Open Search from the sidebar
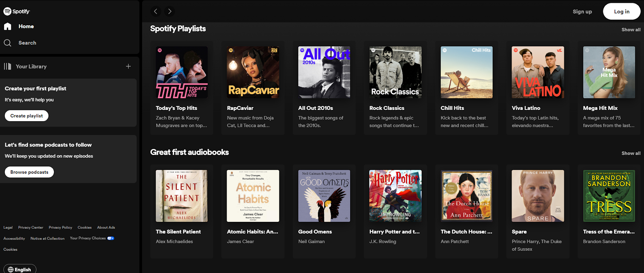This screenshot has width=644, height=273. pos(27,43)
